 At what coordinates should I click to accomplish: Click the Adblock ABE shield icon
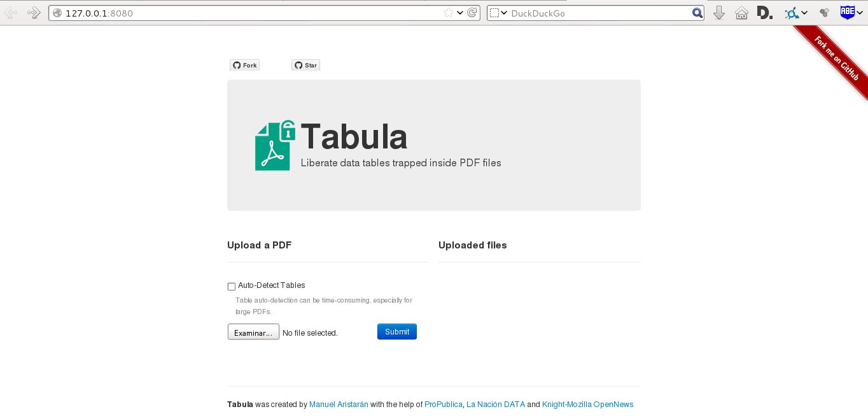click(847, 12)
